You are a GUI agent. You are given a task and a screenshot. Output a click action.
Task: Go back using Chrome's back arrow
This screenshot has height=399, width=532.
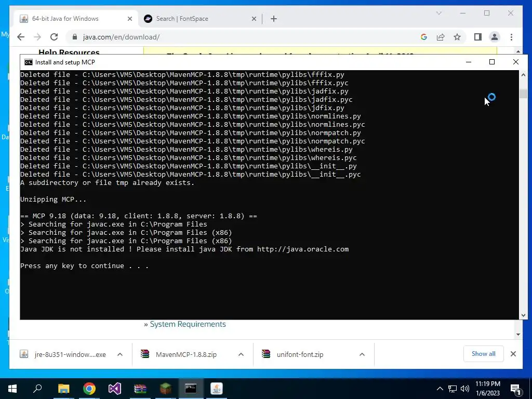pos(21,37)
